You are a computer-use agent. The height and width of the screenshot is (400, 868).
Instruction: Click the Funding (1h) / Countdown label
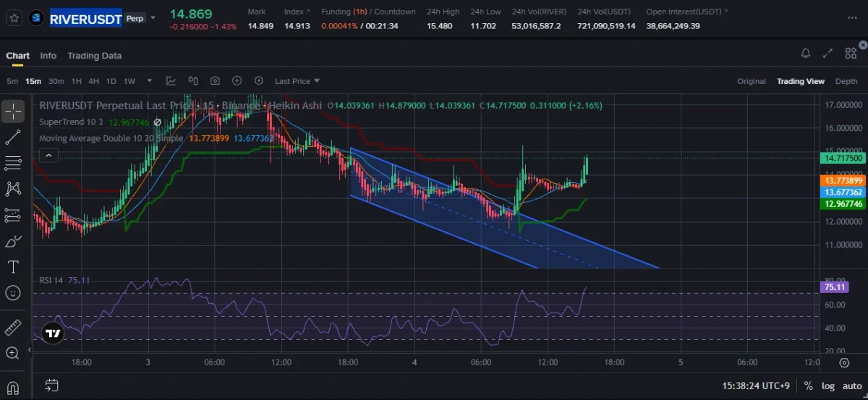368,12
